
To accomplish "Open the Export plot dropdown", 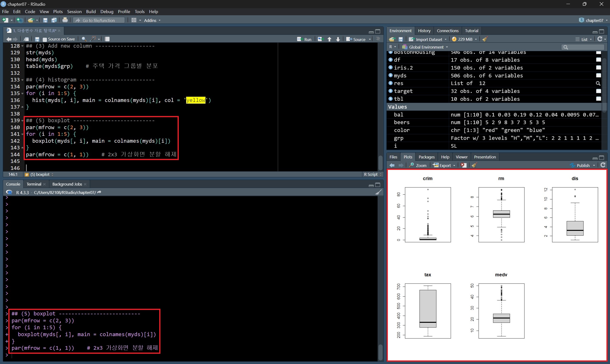I will 444,165.
